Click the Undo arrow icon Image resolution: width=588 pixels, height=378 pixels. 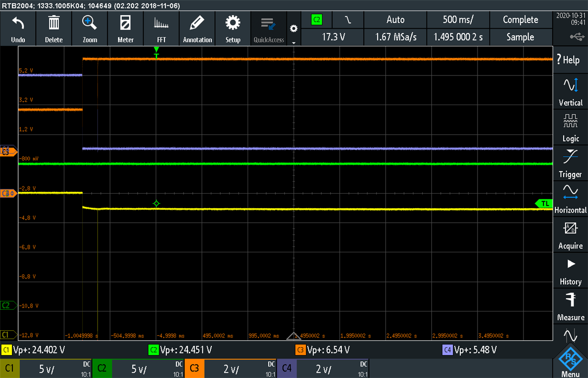coord(18,23)
